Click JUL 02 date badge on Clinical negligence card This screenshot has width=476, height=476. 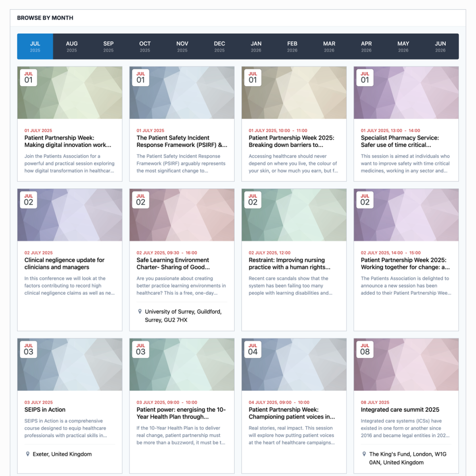29,200
